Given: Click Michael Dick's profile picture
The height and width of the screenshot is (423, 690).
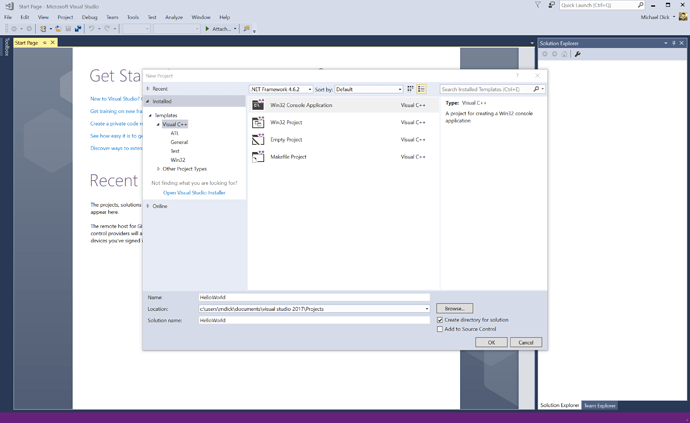Looking at the screenshot, I should pos(683,17).
